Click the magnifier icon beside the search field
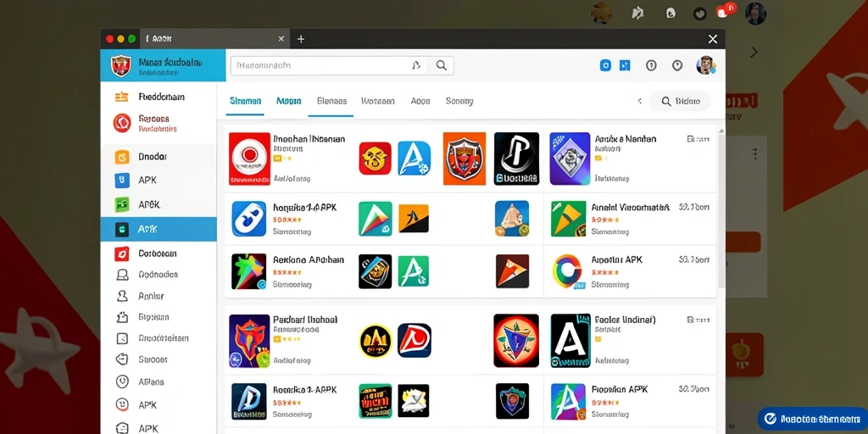The image size is (868, 434). (x=441, y=65)
